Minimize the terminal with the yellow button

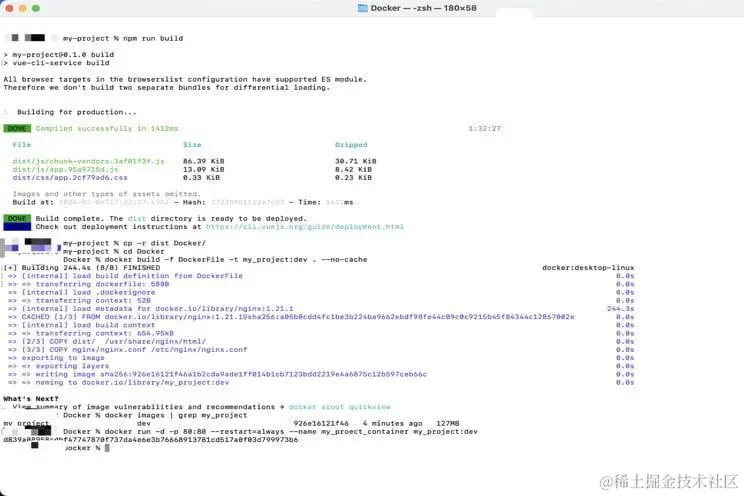point(22,8)
